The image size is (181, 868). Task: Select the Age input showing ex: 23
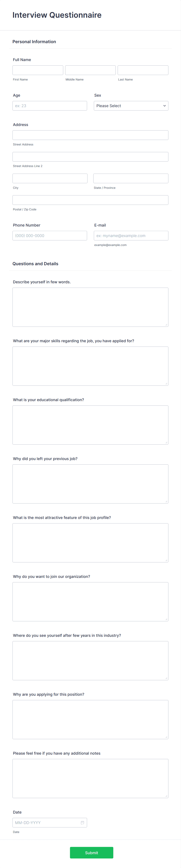(50, 105)
